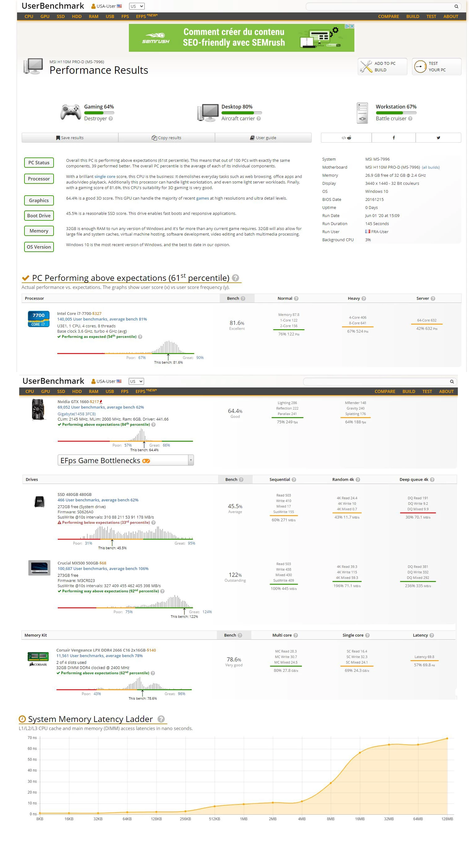
Task: Click the help icon beside Deep queue 4k
Action: (432, 480)
